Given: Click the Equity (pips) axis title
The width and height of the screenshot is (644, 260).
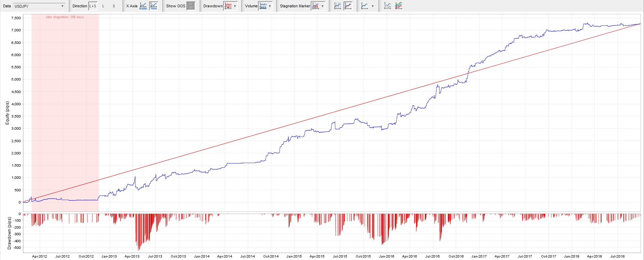Looking at the screenshot, I should (7, 113).
